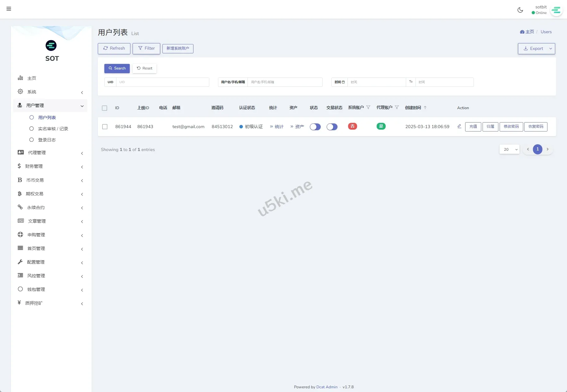This screenshot has height=392, width=567.
Task: Toggle dark mode moon icon
Action: (520, 10)
